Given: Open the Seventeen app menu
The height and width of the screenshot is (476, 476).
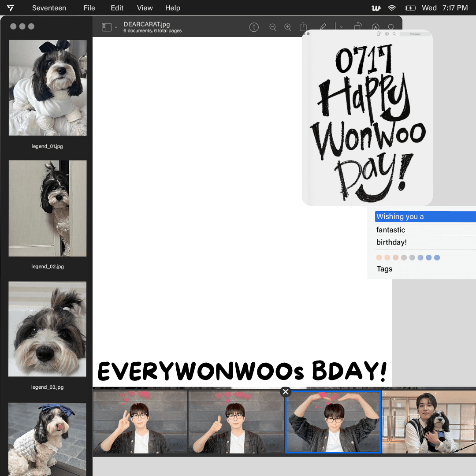Looking at the screenshot, I should pyautogui.click(x=49, y=8).
